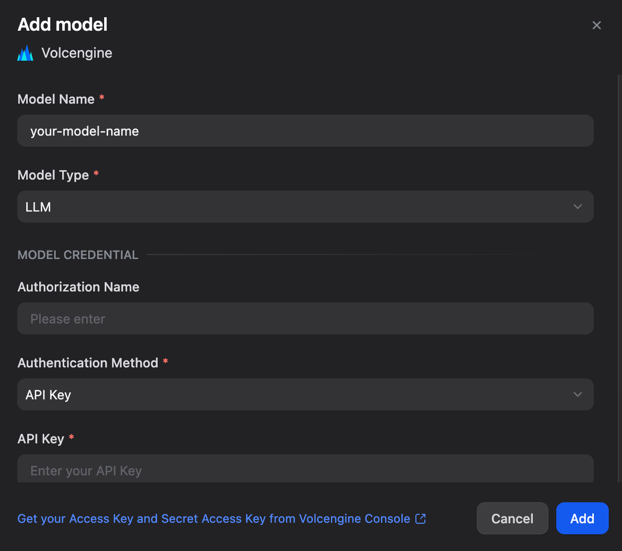Click the Authentication Method chevron arrow
Image resolution: width=622 pixels, height=551 pixels.
577,395
